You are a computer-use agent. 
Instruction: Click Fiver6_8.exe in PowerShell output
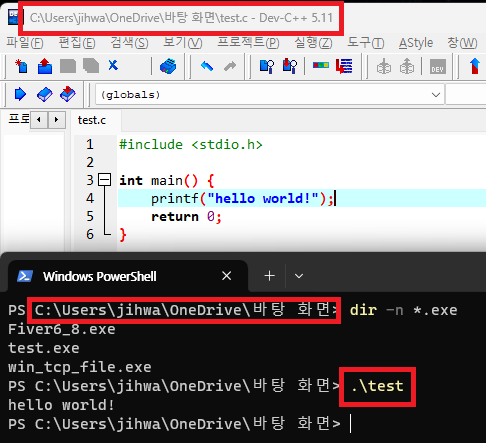62,329
